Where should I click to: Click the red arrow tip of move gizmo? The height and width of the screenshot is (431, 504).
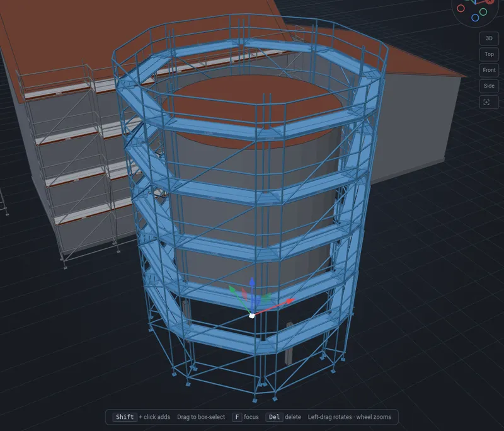click(x=290, y=301)
